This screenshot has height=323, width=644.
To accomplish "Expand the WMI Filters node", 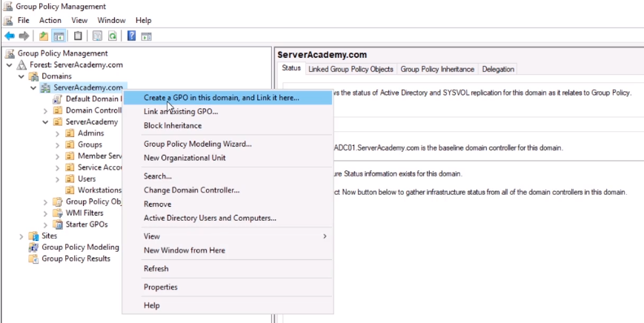I will click(46, 213).
